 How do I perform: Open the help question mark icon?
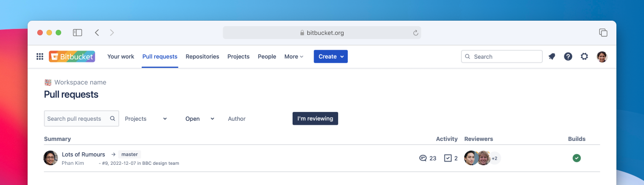pyautogui.click(x=568, y=56)
